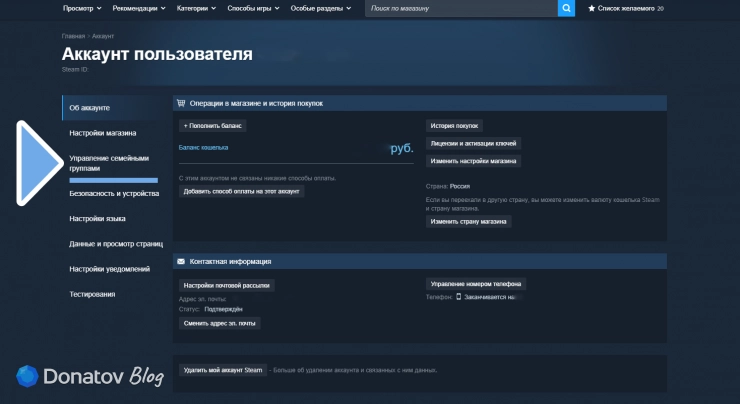The height and width of the screenshot is (404, 740).
Task: Open Настройки уведомлений section
Action: [109, 269]
